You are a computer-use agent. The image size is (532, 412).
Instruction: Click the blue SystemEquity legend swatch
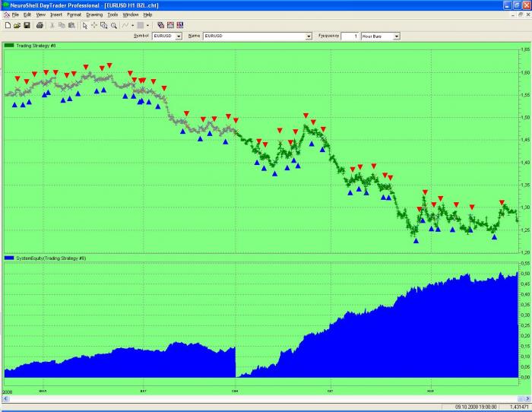(9, 258)
